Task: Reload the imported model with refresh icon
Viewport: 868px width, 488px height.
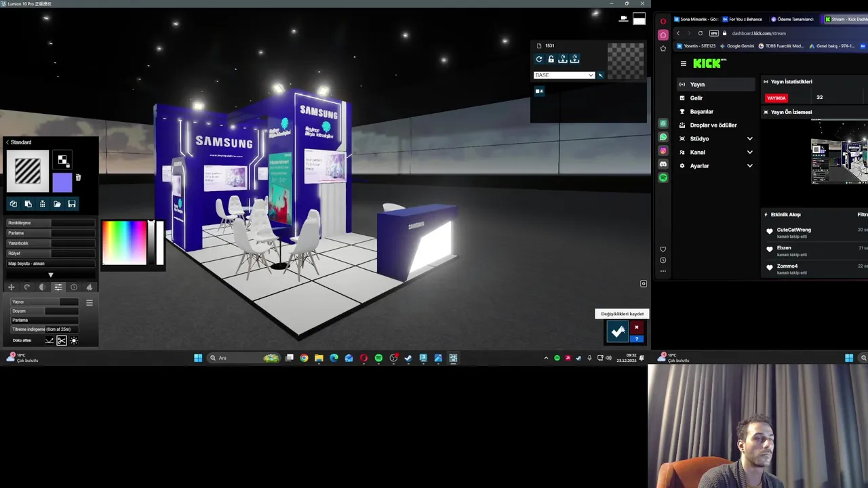Action: (539, 60)
